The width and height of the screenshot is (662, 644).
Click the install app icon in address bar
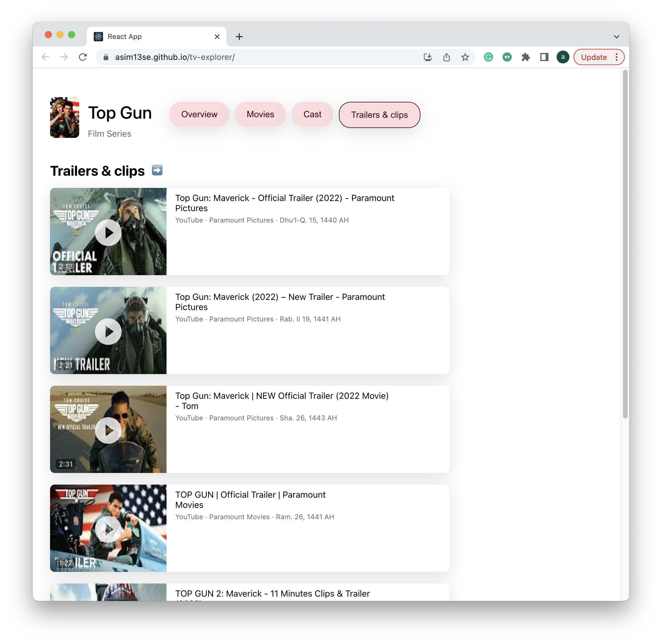tap(428, 57)
